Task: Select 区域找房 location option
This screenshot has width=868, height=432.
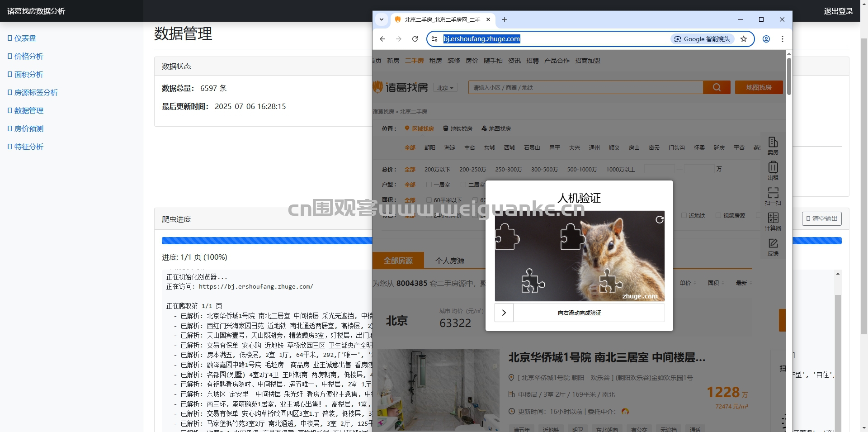Action: point(419,128)
